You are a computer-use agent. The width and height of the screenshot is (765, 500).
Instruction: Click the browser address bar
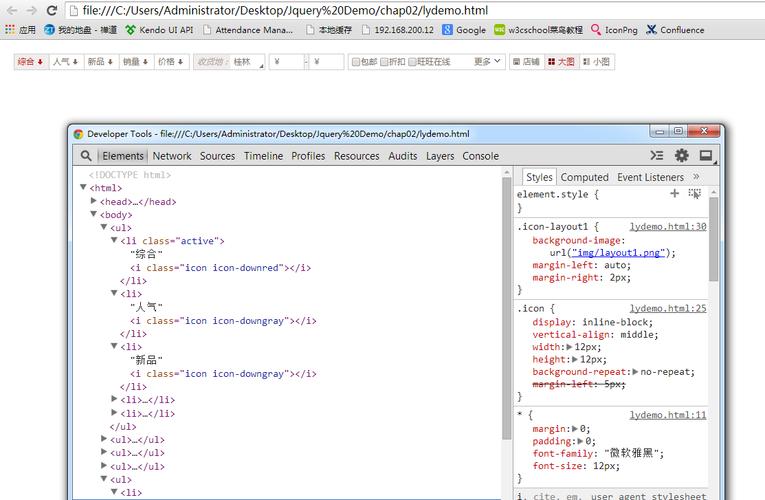click(415, 10)
